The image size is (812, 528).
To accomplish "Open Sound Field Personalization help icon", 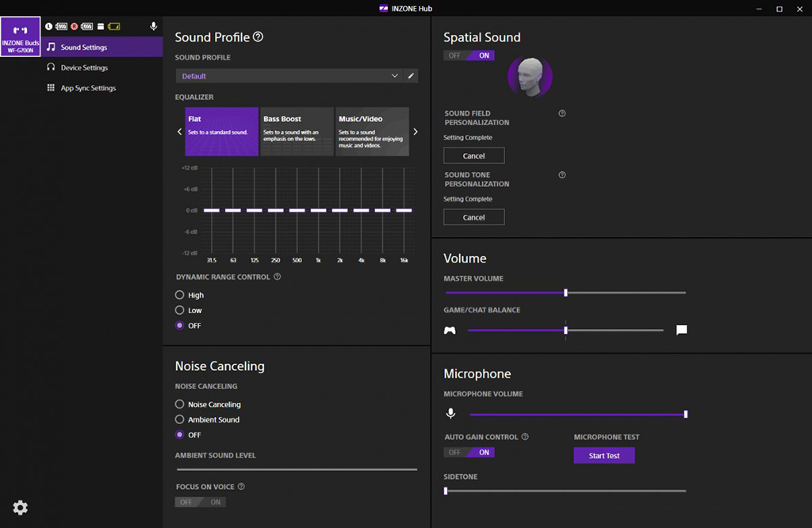I will pyautogui.click(x=562, y=113).
